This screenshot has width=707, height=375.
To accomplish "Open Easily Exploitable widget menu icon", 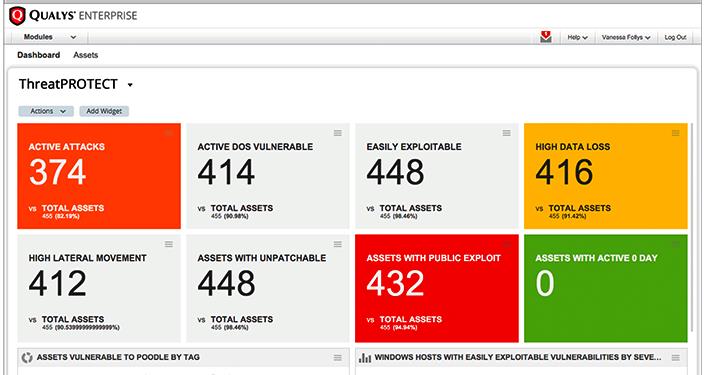I will 506,133.
